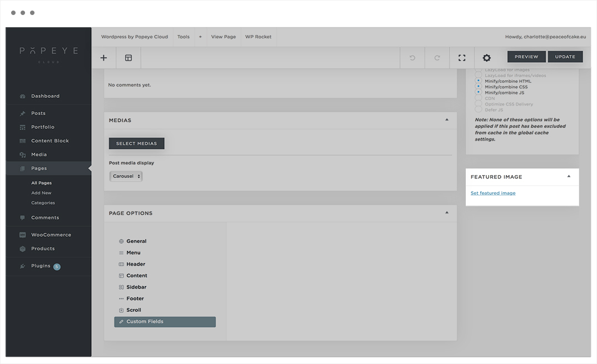Toggle the Defer JS option

pyautogui.click(x=478, y=109)
